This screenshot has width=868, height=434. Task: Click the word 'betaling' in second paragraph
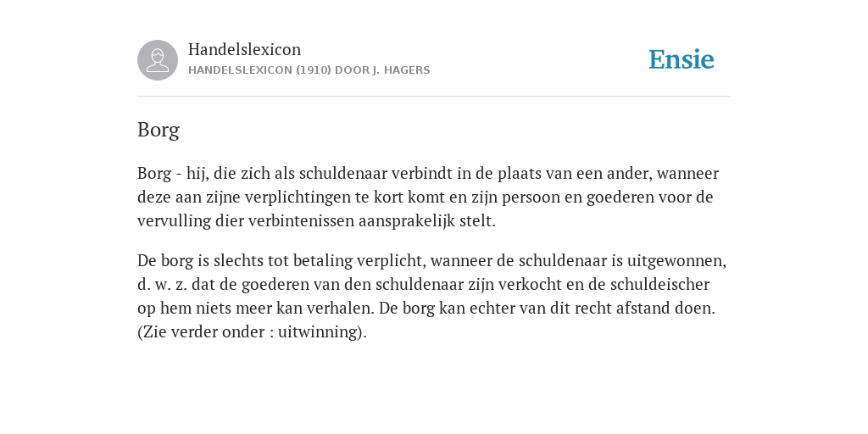click(x=323, y=260)
